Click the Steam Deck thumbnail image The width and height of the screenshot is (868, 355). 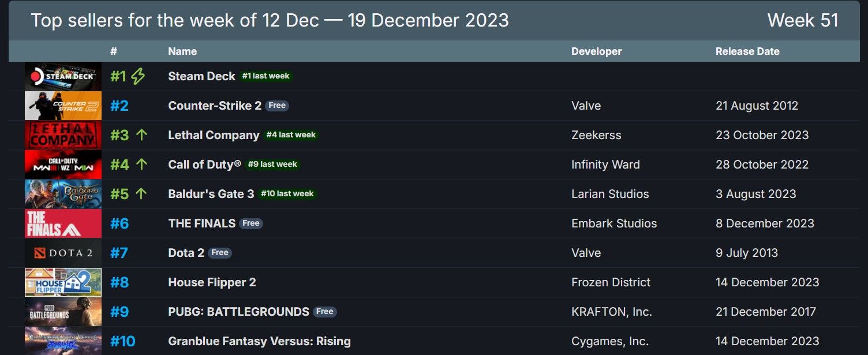63,76
